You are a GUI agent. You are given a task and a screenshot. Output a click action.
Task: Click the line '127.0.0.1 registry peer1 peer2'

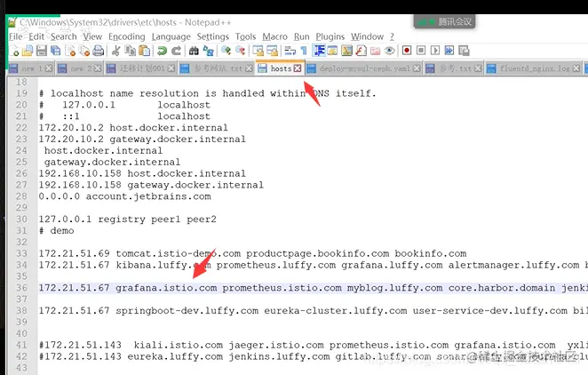point(128,219)
